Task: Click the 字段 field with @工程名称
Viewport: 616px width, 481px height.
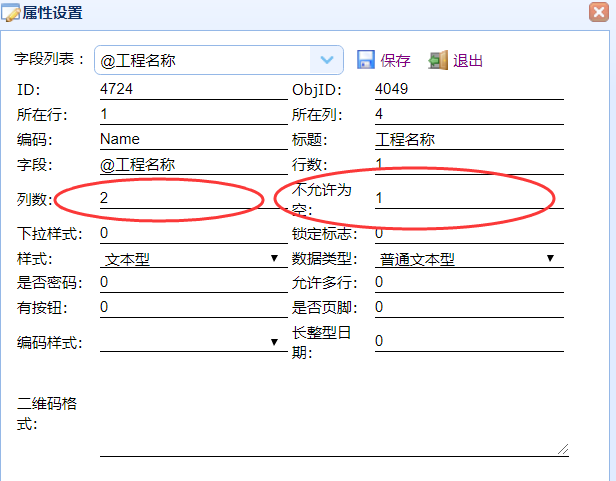Action: pos(194,164)
